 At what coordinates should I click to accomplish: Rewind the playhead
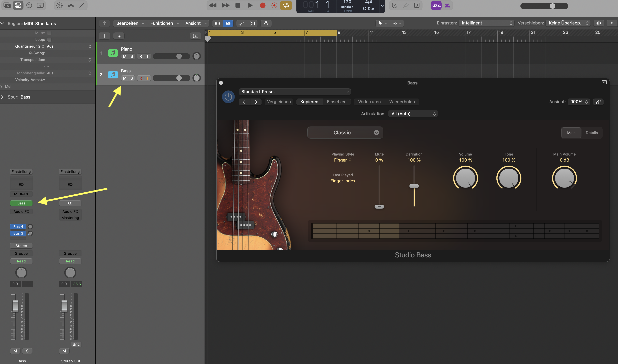click(213, 5)
